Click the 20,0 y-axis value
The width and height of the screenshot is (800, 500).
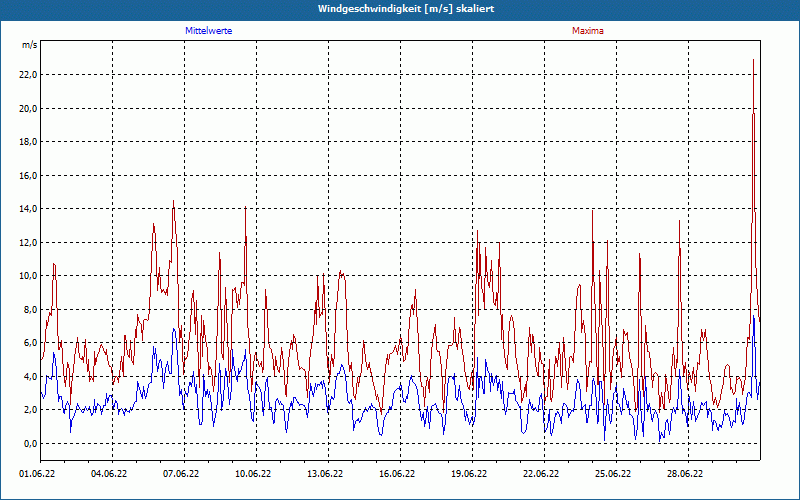[29, 109]
